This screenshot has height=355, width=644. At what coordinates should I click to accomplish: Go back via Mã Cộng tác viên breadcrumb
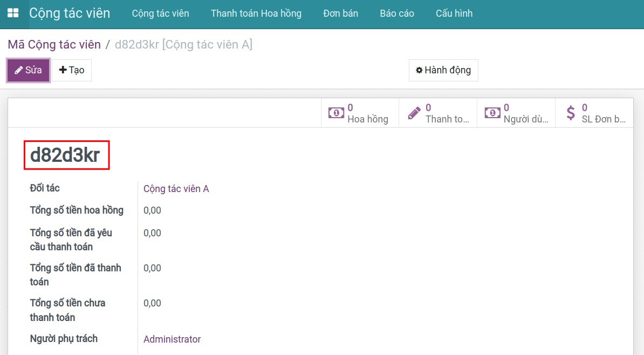coord(54,44)
